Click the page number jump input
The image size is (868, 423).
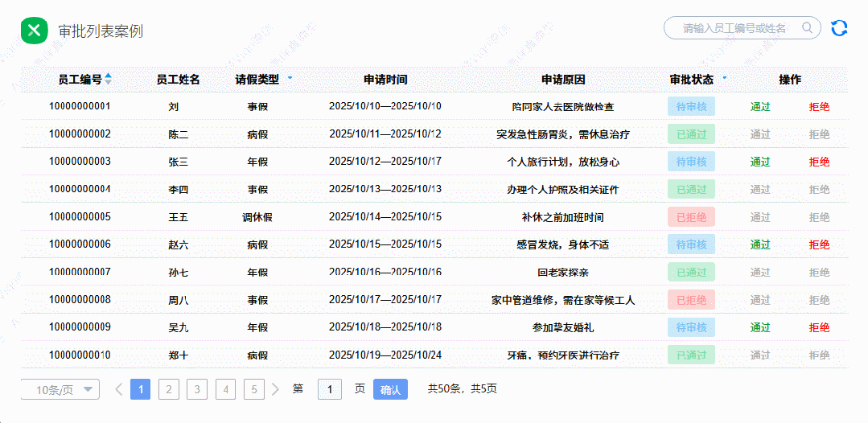pos(330,389)
